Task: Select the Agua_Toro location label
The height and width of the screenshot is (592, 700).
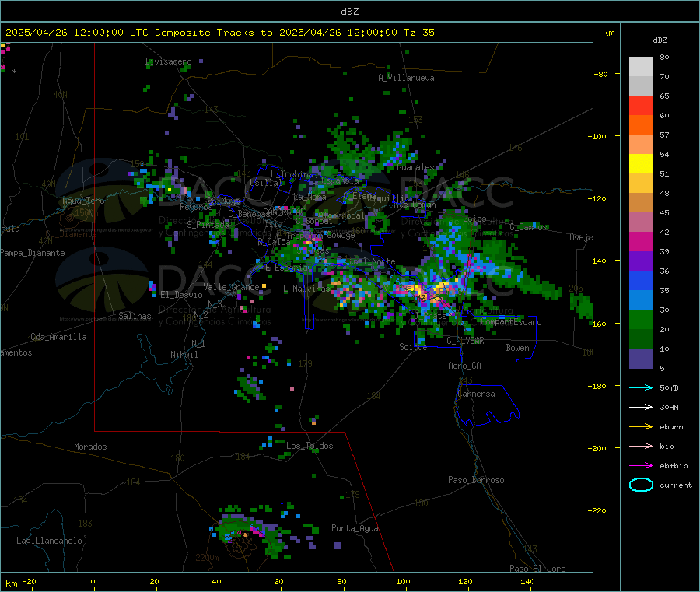Action: coord(83,201)
